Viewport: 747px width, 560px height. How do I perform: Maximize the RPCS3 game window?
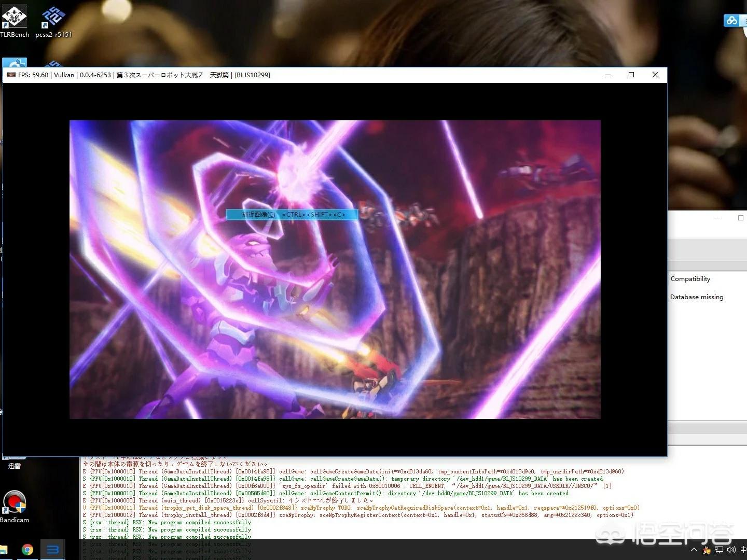631,75
